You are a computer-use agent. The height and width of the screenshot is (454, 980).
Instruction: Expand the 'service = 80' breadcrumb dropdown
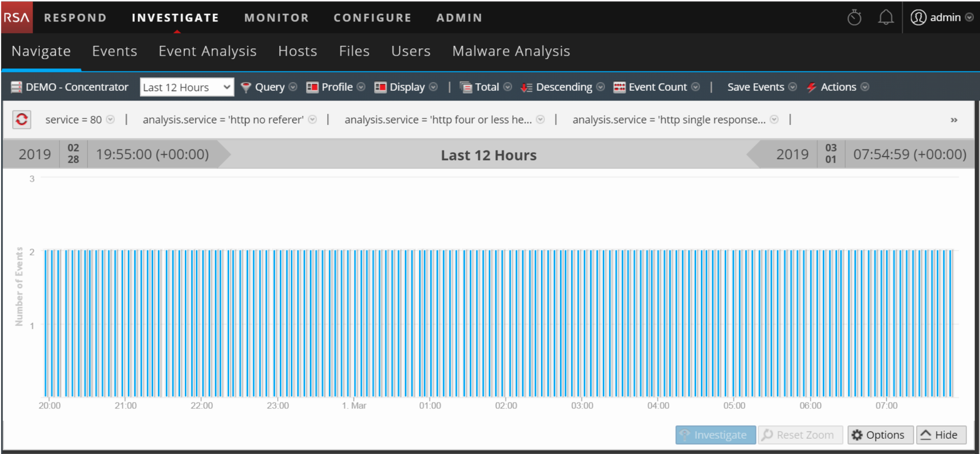tap(110, 119)
